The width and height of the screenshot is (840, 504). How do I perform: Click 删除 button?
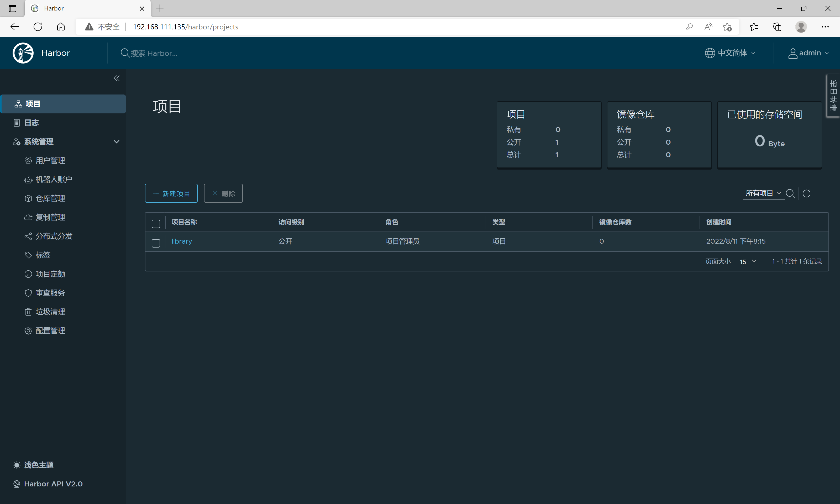(223, 193)
